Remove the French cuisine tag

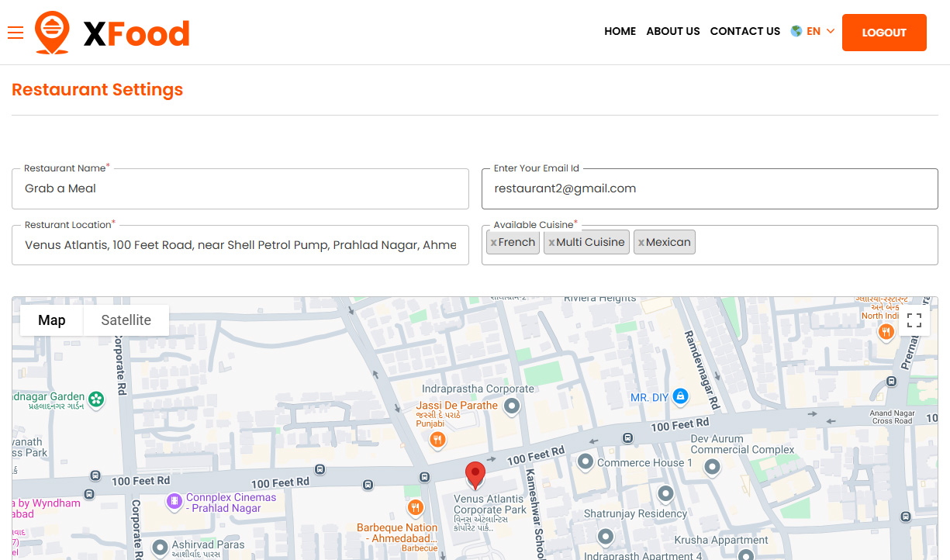494,243
